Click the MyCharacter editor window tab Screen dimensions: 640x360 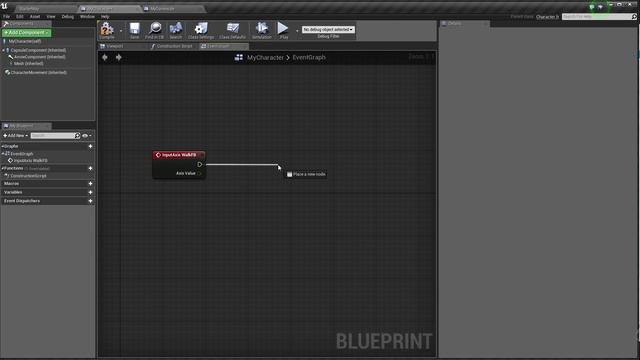click(x=110, y=9)
